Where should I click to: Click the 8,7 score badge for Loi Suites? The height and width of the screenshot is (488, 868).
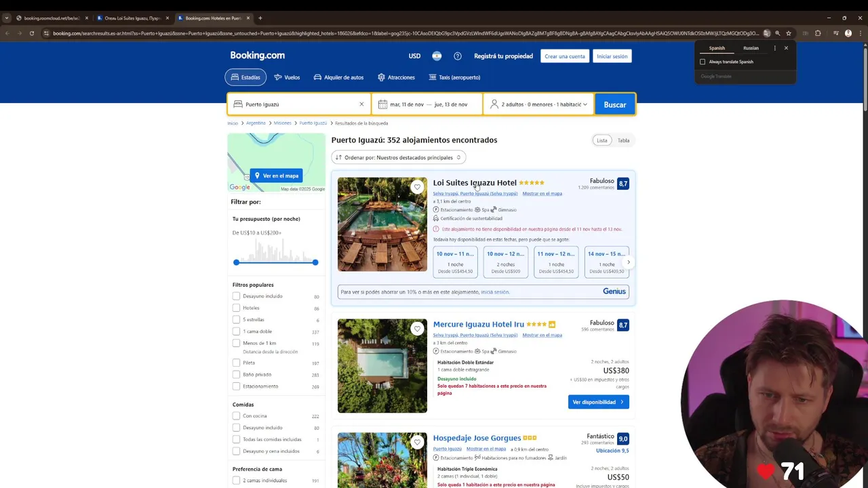[623, 184]
